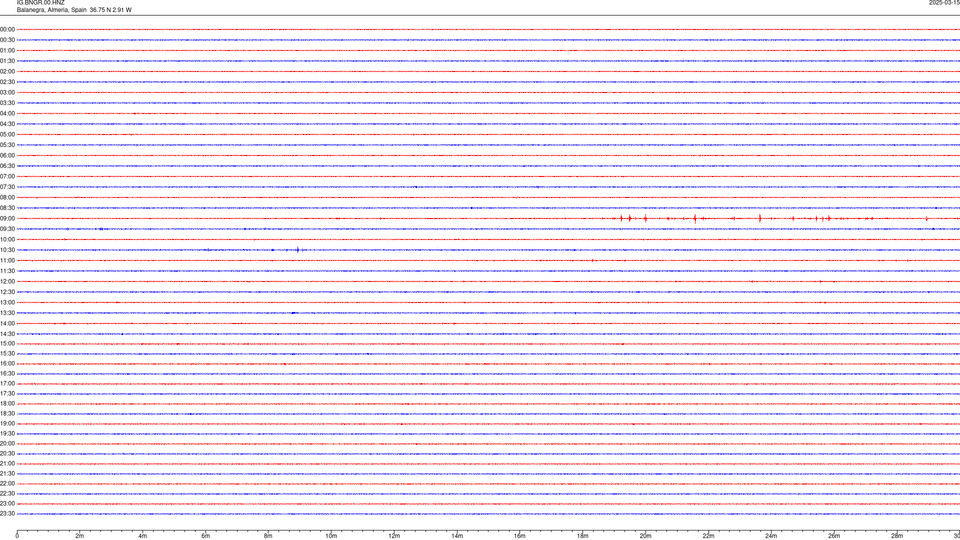Select the 11:30 trace label
The height and width of the screenshot is (540, 960).
pyautogui.click(x=7, y=271)
